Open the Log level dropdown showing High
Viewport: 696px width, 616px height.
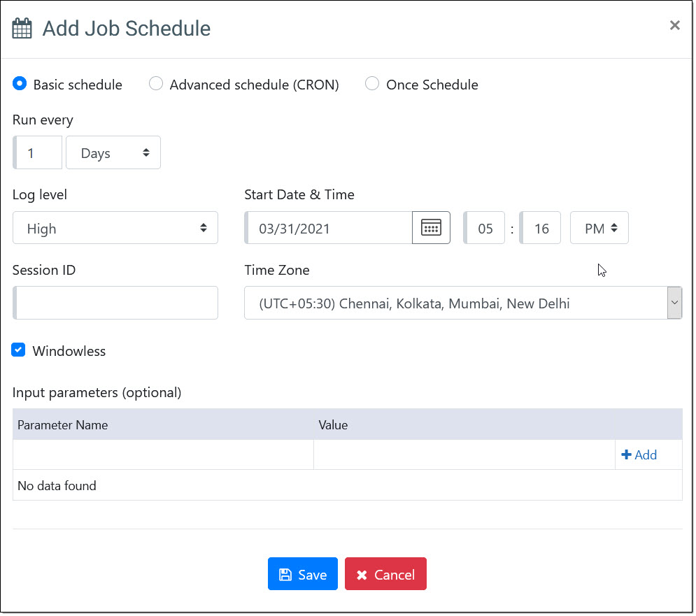[115, 228]
